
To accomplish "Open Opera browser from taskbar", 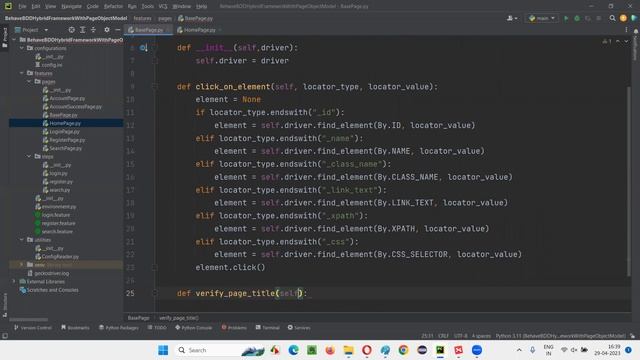I will pos(367,350).
